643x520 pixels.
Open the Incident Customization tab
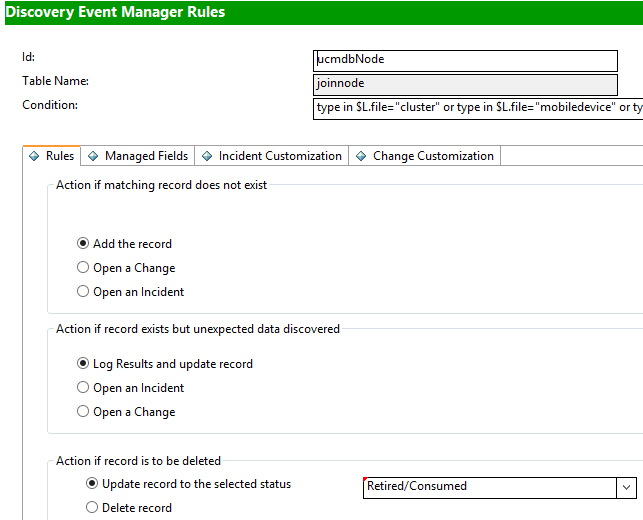280,156
